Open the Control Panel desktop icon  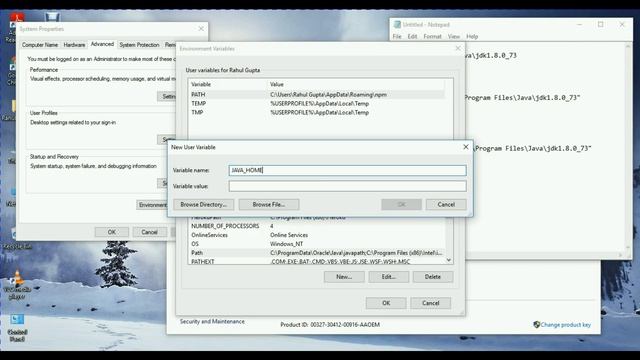[x=17, y=328]
